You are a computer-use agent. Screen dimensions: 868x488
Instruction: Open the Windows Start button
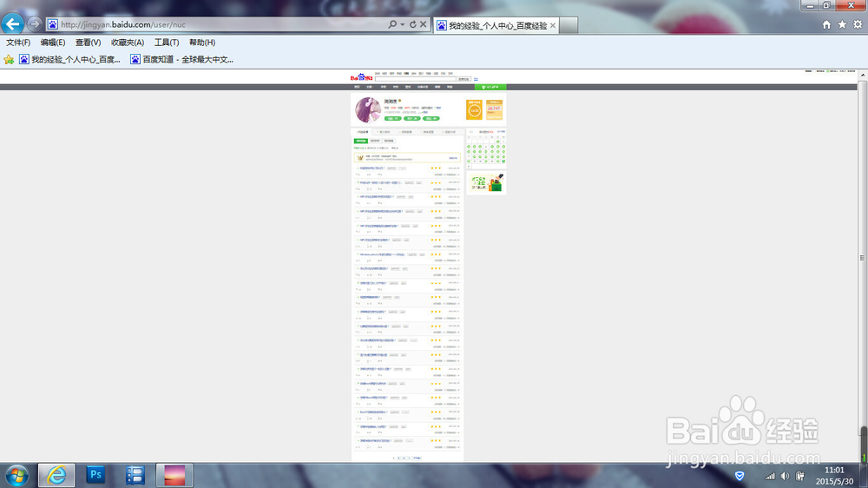coord(16,475)
